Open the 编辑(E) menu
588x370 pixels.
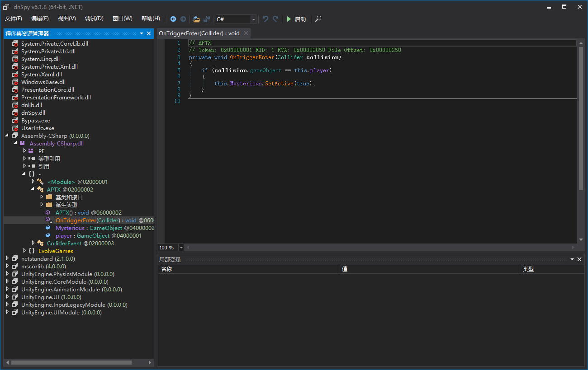click(40, 19)
